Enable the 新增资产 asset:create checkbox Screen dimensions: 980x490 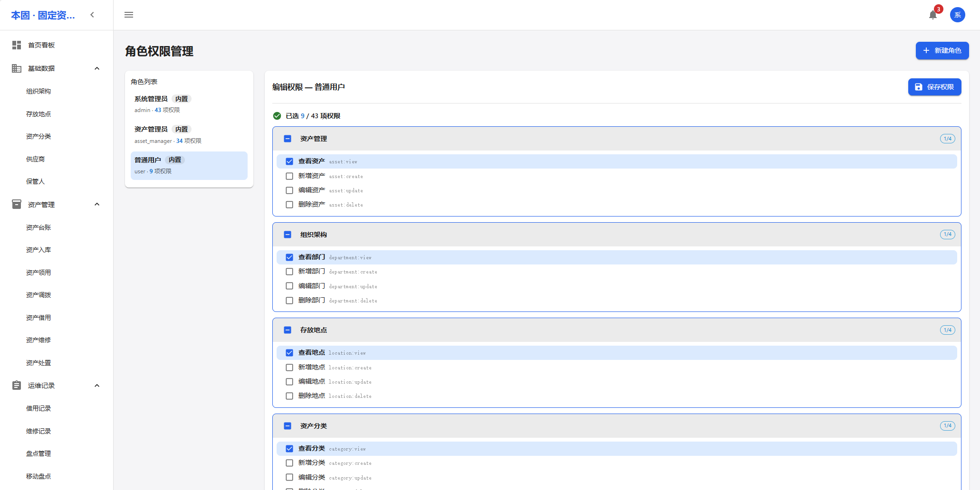289,176
